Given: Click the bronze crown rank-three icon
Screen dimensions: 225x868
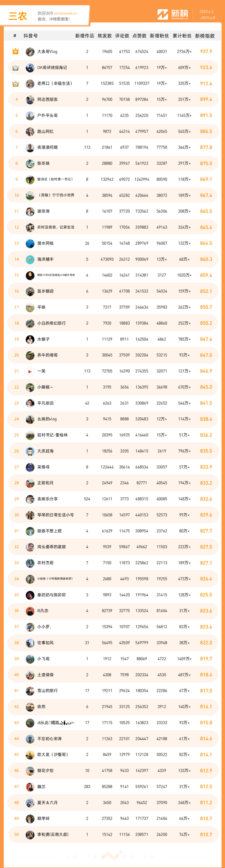Looking at the screenshot, I should (x=15, y=84).
